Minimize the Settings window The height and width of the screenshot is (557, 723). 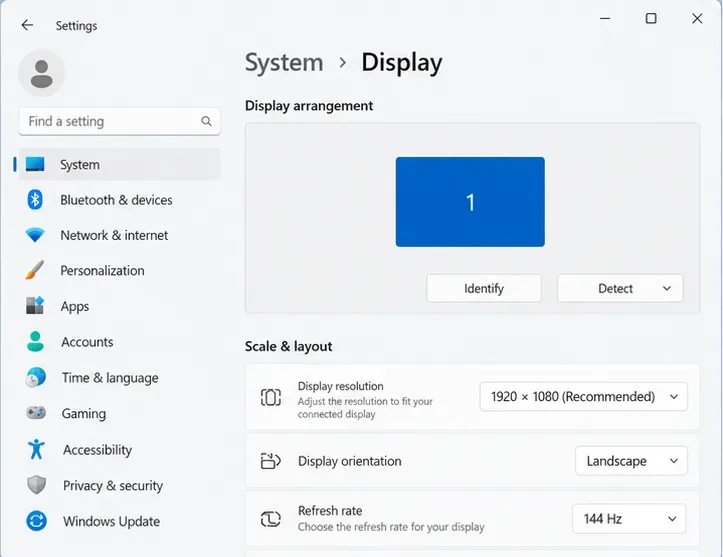pyautogui.click(x=605, y=18)
